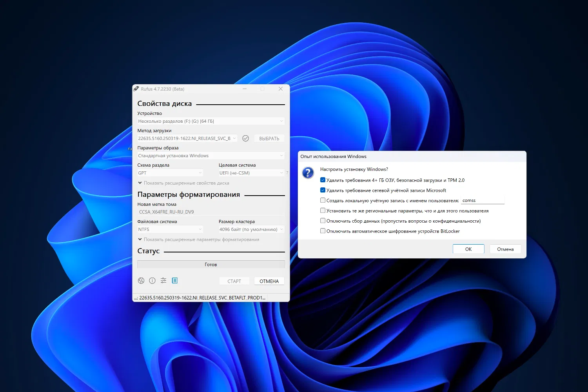Screen dimensions: 588x392
Task: Open Rufus settings sliders icon
Action: (x=163, y=281)
